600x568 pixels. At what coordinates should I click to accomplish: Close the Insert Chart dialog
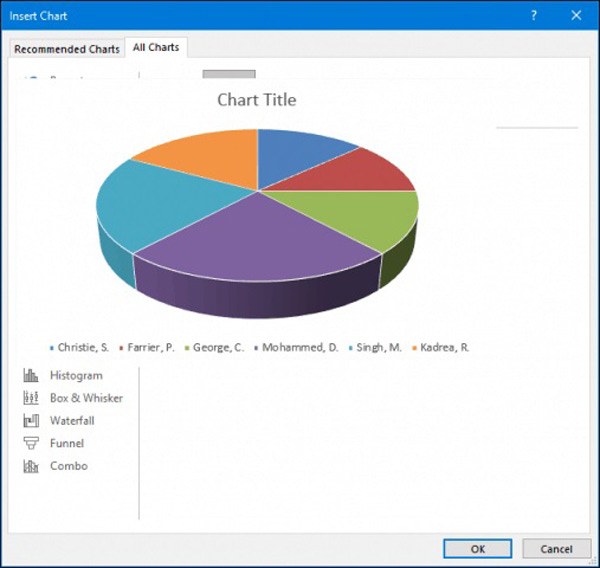(576, 16)
